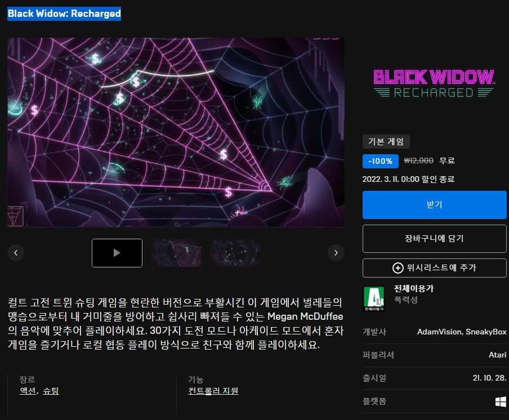Click the 퍼블리셔 row label
This screenshot has height=420, width=509.
pyautogui.click(x=378, y=355)
